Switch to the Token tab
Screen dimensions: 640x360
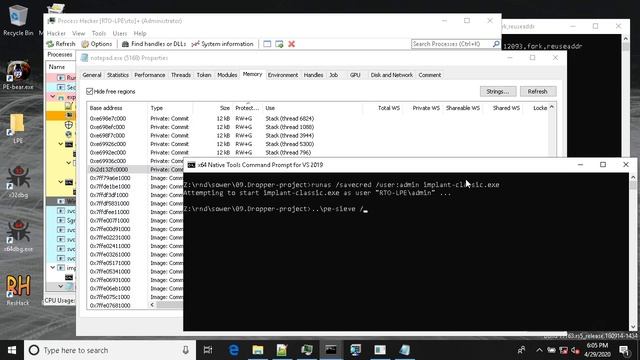tap(204, 75)
